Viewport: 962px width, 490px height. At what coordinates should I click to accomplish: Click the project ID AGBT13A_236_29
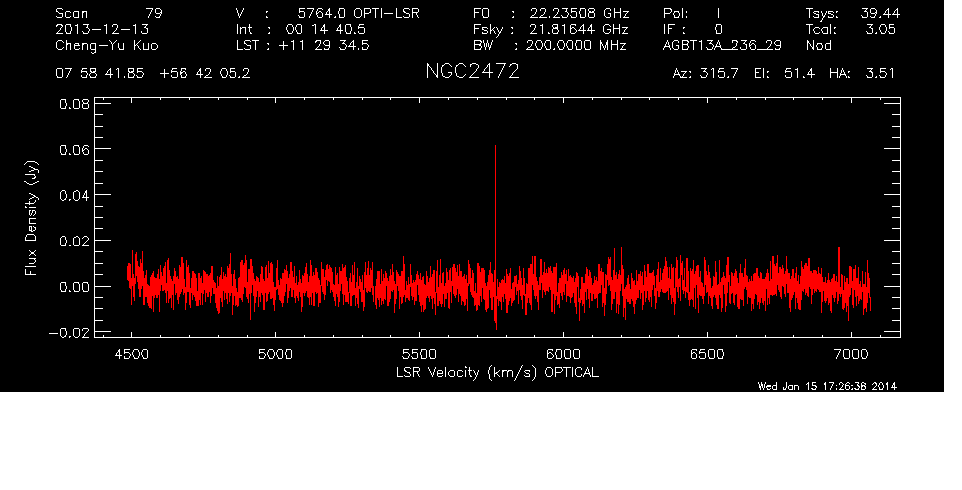[x=721, y=46]
